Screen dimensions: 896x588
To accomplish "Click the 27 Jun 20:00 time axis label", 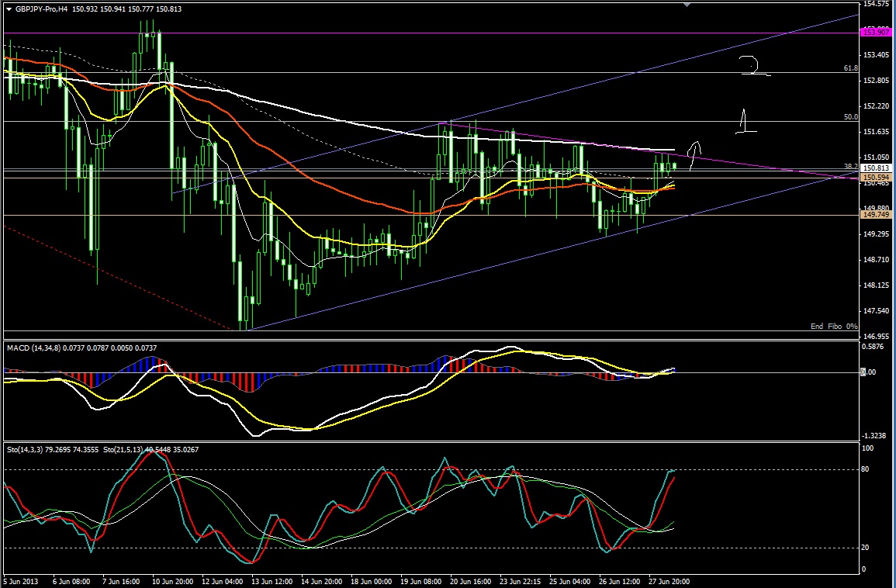I will [x=669, y=580].
